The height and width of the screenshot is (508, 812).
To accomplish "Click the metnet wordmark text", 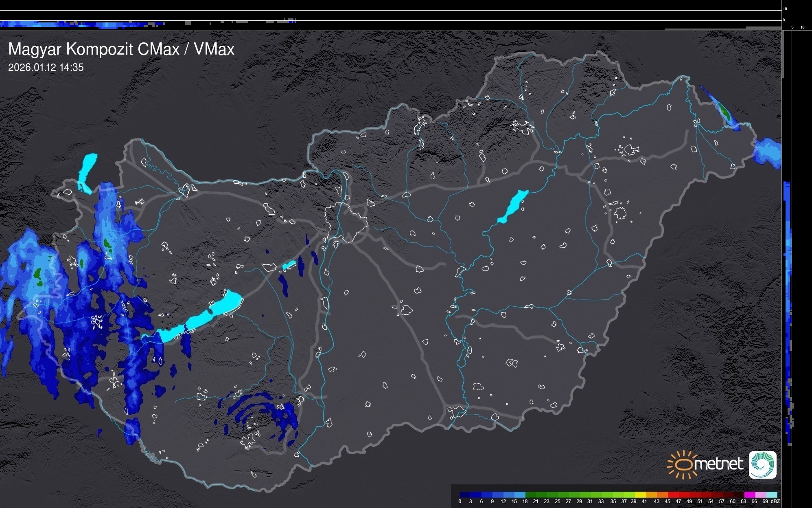I will [x=718, y=464].
